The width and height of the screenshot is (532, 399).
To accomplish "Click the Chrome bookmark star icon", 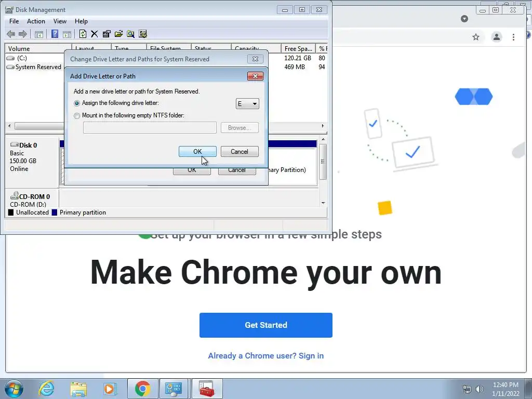I will point(476,37).
